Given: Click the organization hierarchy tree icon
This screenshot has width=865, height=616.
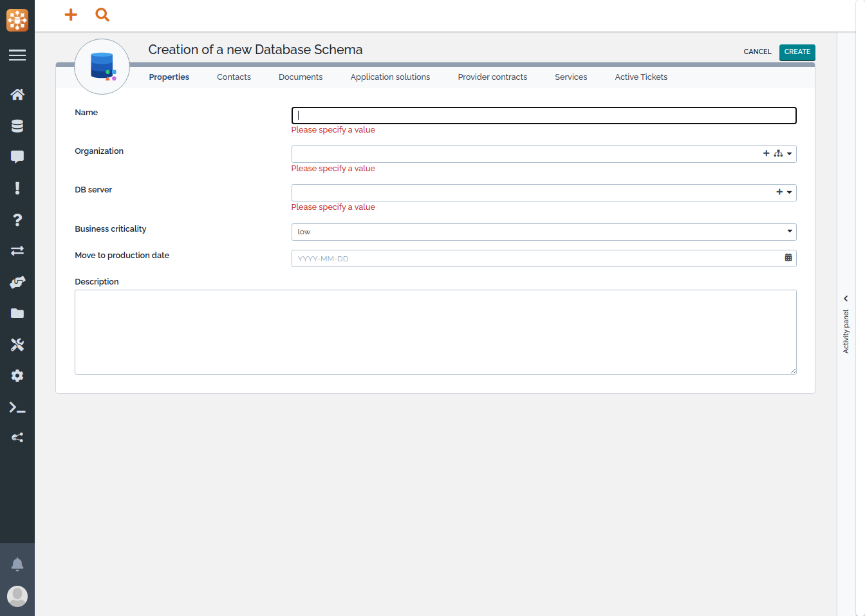Looking at the screenshot, I should (x=778, y=154).
